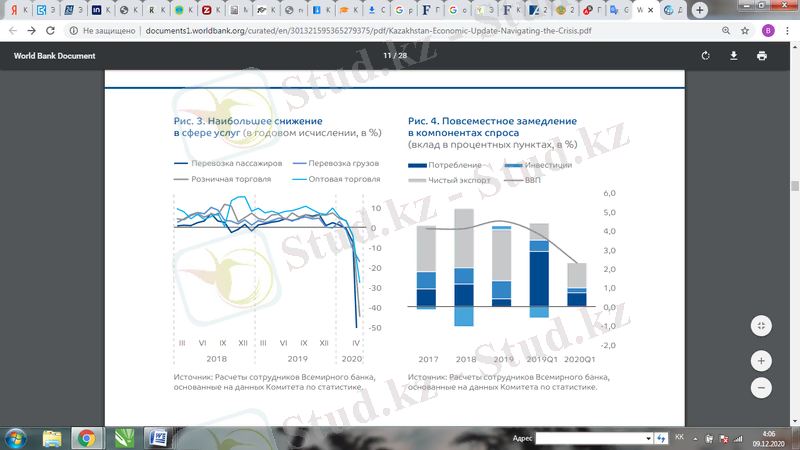Open Chrome's three-dot menu
Image resolution: width=800 pixels, height=450 pixels.
coord(787,31)
